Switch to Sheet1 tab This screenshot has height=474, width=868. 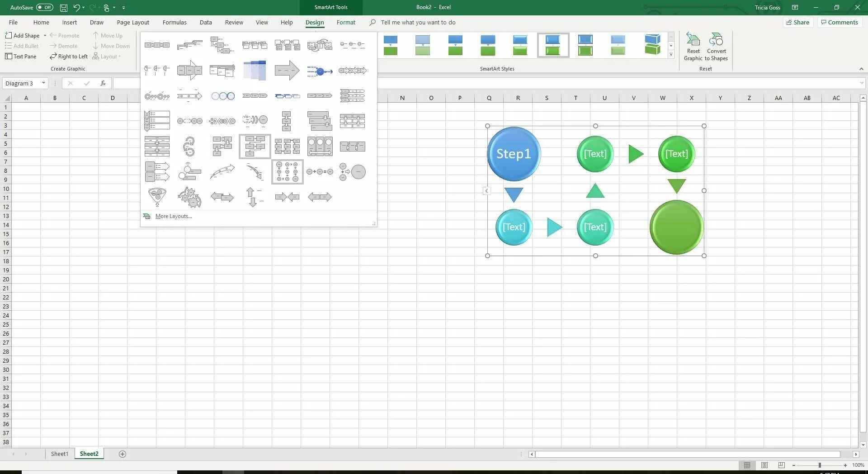(59, 454)
